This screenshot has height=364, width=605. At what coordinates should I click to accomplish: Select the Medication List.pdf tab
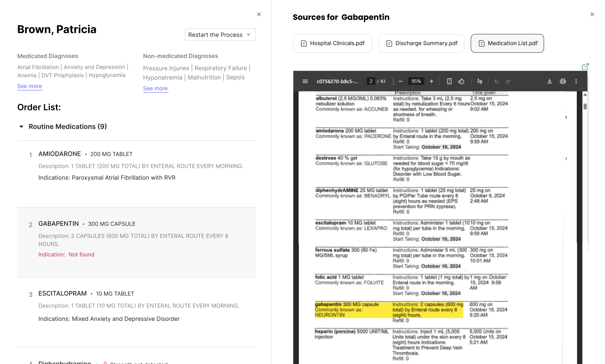click(x=507, y=43)
